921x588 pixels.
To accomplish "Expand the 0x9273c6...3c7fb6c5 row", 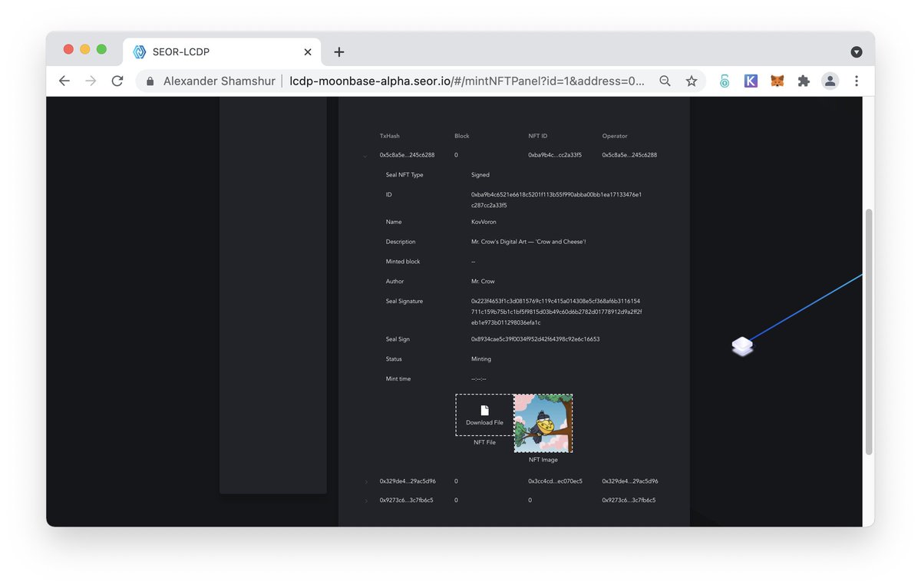I will 366,500.
